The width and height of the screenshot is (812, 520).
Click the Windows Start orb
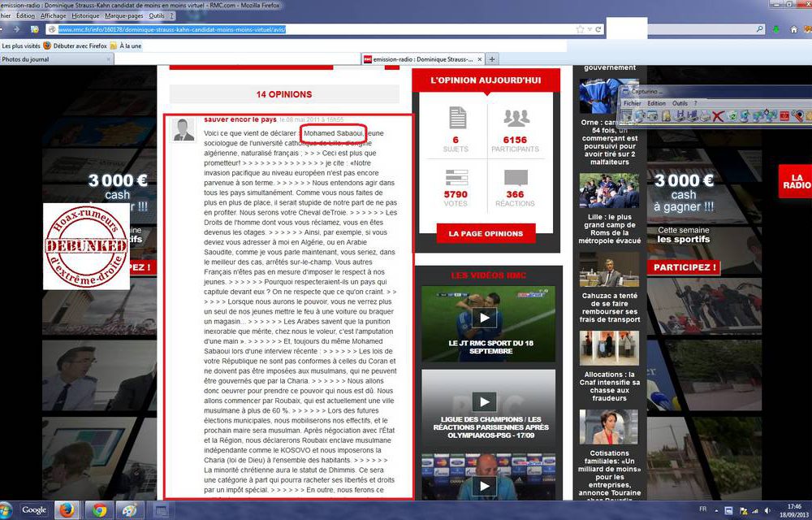coord(5,510)
